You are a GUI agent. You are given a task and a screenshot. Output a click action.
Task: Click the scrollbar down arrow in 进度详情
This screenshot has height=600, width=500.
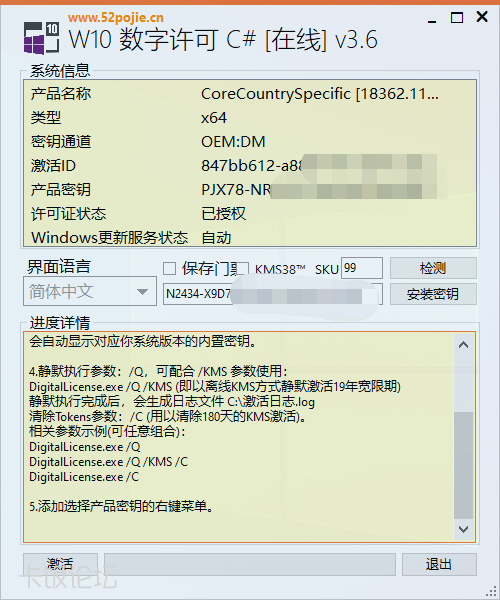click(463, 529)
